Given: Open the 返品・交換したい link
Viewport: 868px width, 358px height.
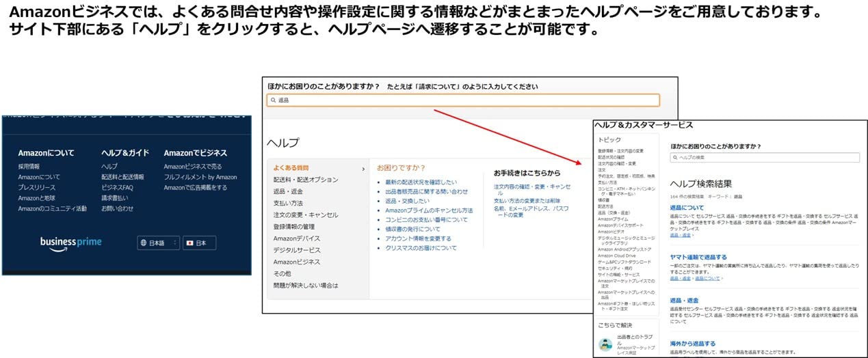Looking at the screenshot, I should (408, 202).
